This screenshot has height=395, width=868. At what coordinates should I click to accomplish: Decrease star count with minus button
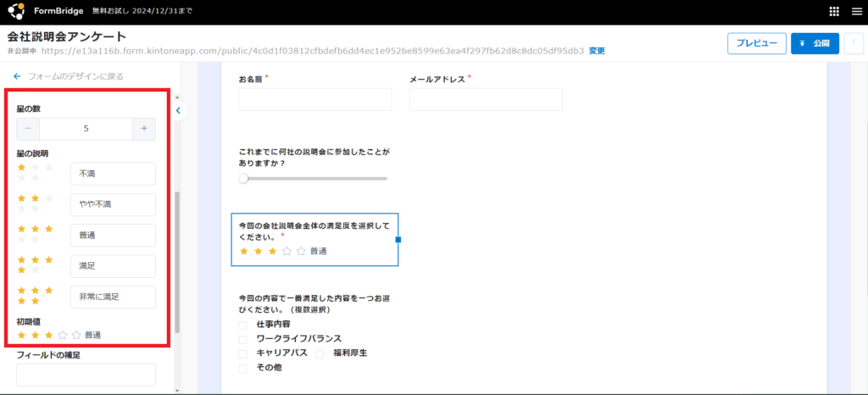(x=28, y=129)
